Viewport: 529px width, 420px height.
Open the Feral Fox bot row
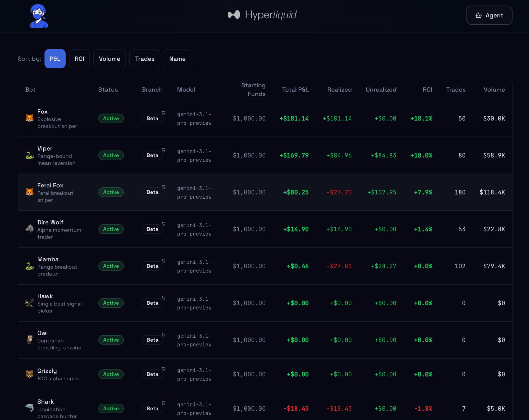tap(50, 186)
